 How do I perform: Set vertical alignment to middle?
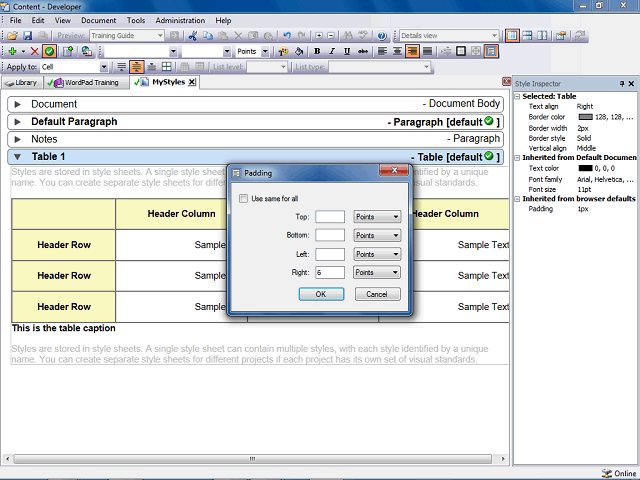(x=137, y=67)
